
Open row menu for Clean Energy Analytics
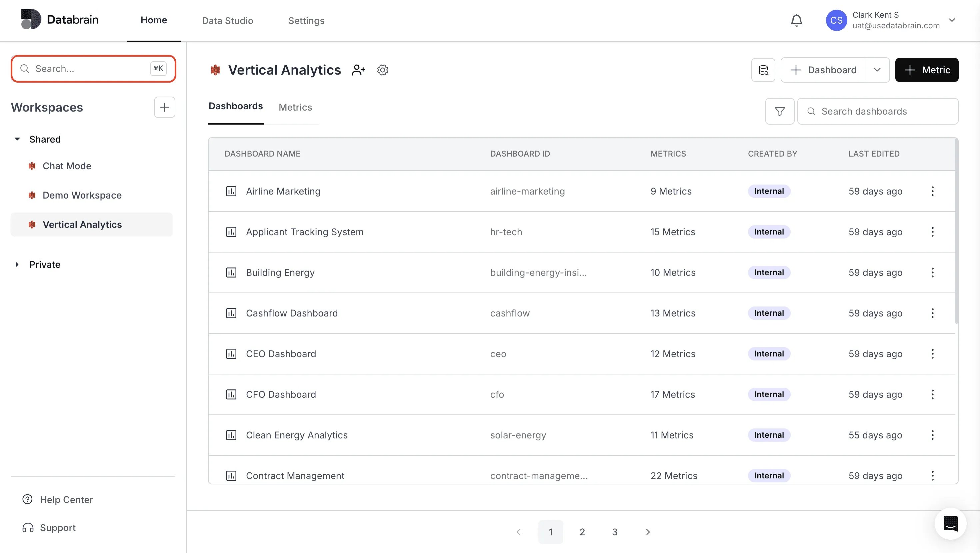pyautogui.click(x=932, y=435)
